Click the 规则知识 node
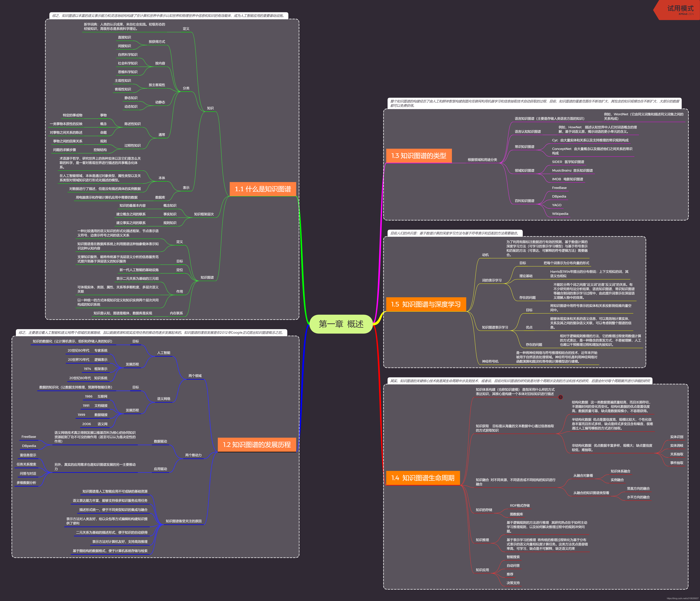The width and height of the screenshot is (700, 601). (x=170, y=223)
